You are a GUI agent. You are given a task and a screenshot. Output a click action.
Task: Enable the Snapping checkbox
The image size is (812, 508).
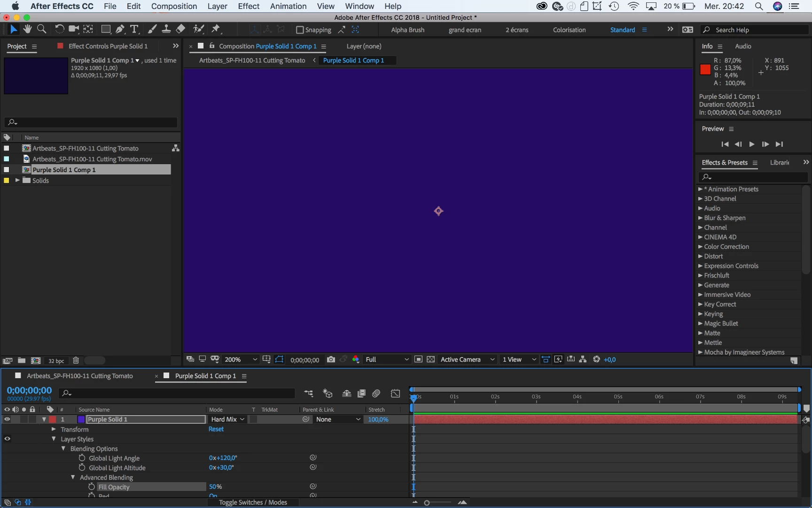300,30
